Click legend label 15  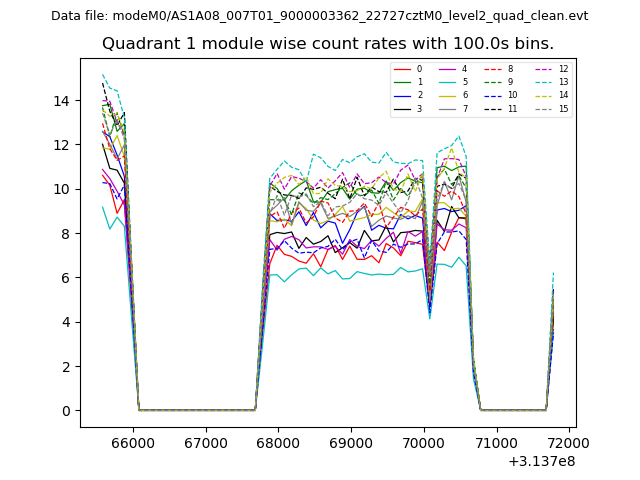[x=563, y=108]
